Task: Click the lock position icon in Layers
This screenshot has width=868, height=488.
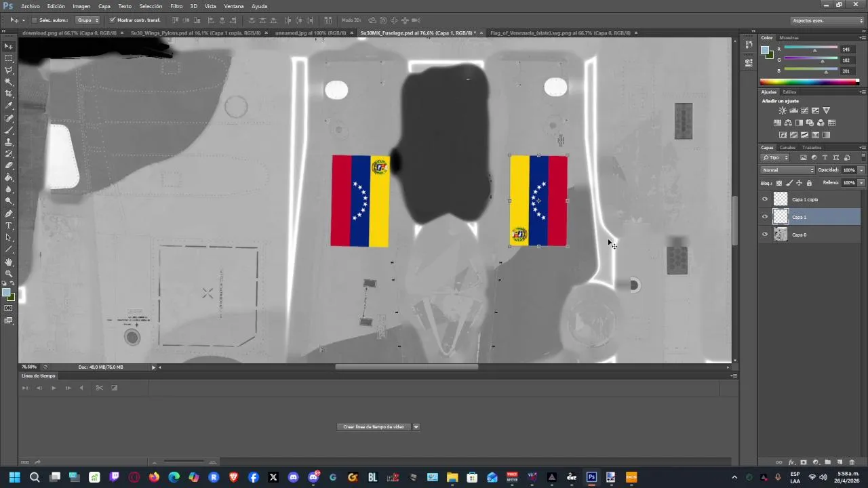Action: [x=799, y=183]
